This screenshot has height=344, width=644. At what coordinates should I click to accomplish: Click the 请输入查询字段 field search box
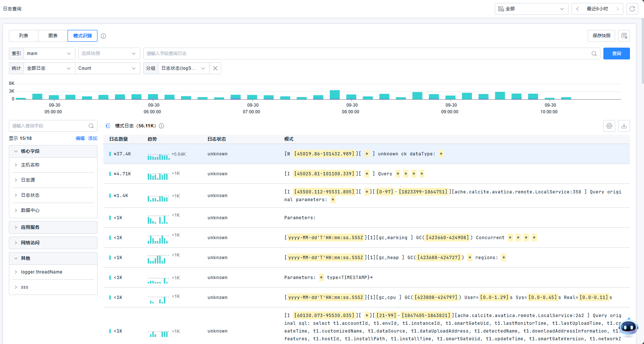(49, 126)
